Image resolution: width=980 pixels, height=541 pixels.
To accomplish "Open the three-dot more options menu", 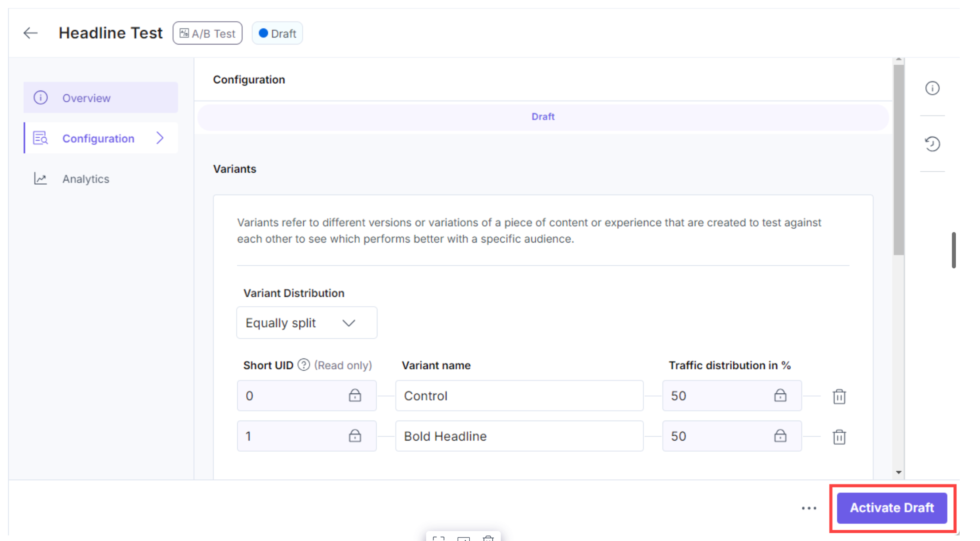I will 809,508.
